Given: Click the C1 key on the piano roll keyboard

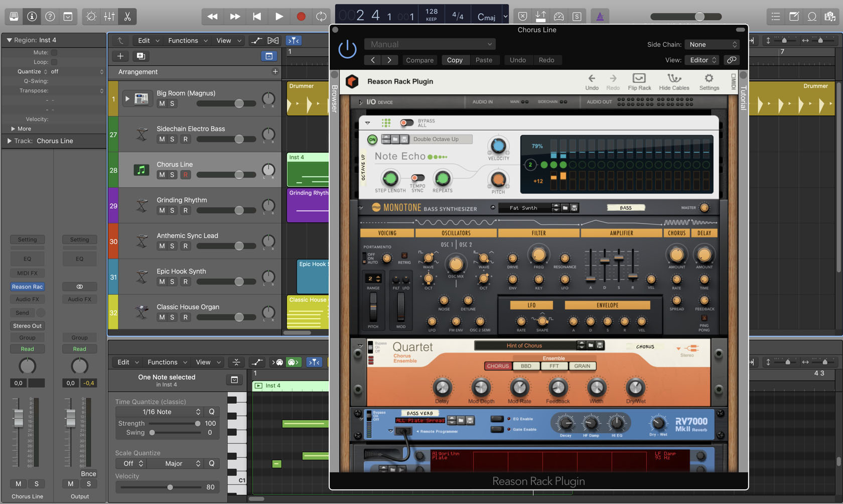Looking at the screenshot, I should (x=241, y=479).
